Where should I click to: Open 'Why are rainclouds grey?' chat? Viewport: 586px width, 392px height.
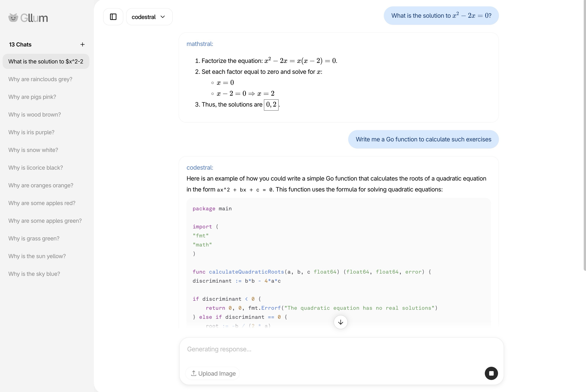click(x=40, y=79)
